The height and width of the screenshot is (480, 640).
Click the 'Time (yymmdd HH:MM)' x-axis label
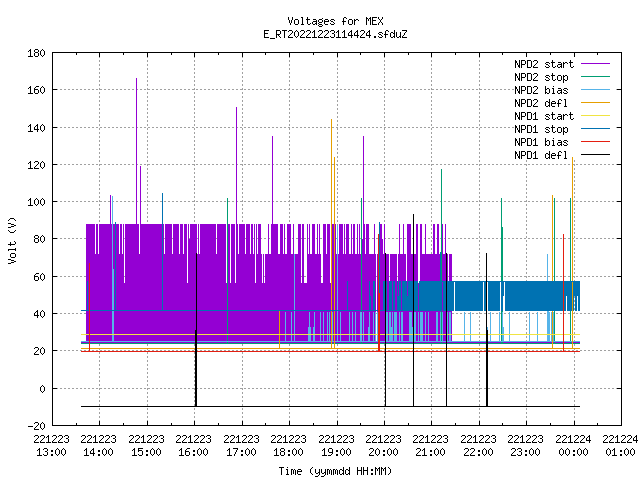click(335, 471)
